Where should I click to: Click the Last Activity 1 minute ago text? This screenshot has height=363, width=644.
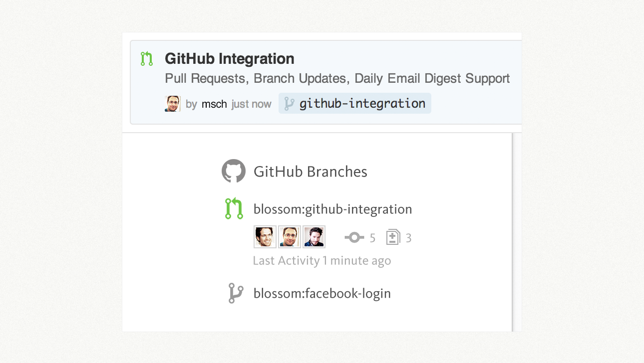[322, 261]
